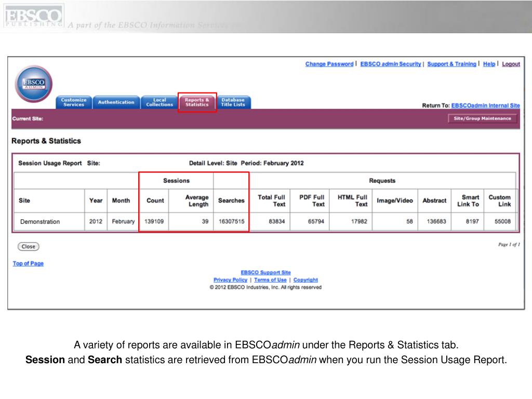
Task: Click the Site/Group Maintenance button
Action: click(x=482, y=118)
